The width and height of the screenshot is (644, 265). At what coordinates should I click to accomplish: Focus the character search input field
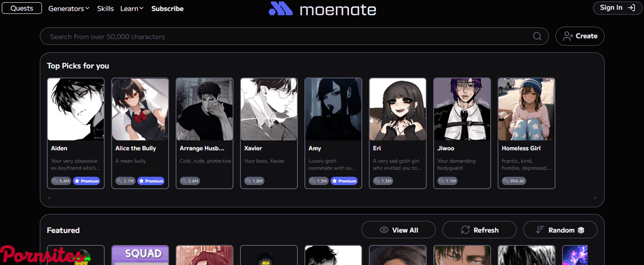pyautogui.click(x=284, y=37)
